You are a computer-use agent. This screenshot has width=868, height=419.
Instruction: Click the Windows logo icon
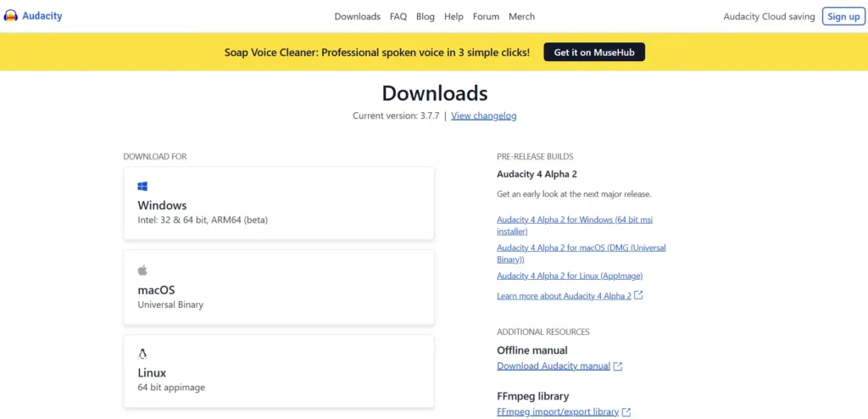click(x=142, y=186)
